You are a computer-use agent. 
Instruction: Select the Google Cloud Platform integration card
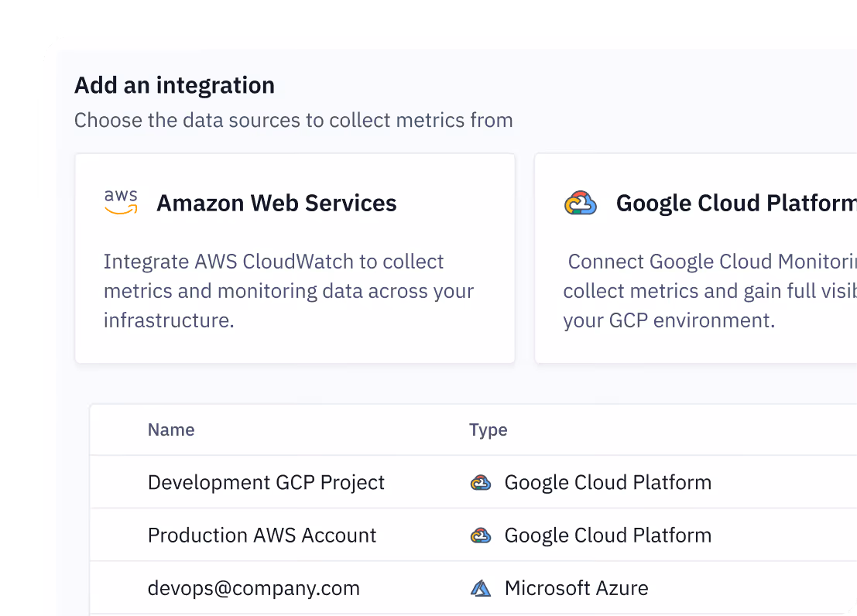click(696, 258)
